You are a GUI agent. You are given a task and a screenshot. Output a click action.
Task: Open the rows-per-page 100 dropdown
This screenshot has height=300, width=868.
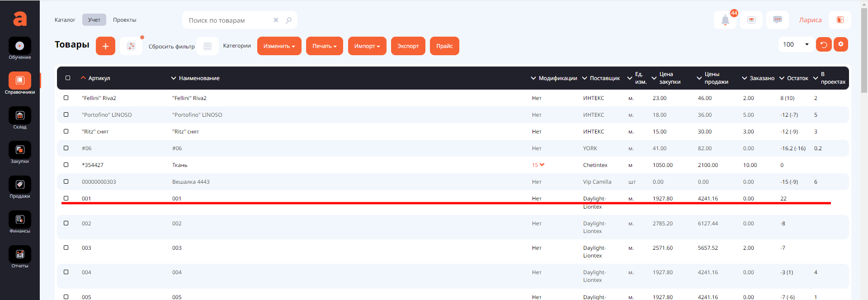click(796, 44)
